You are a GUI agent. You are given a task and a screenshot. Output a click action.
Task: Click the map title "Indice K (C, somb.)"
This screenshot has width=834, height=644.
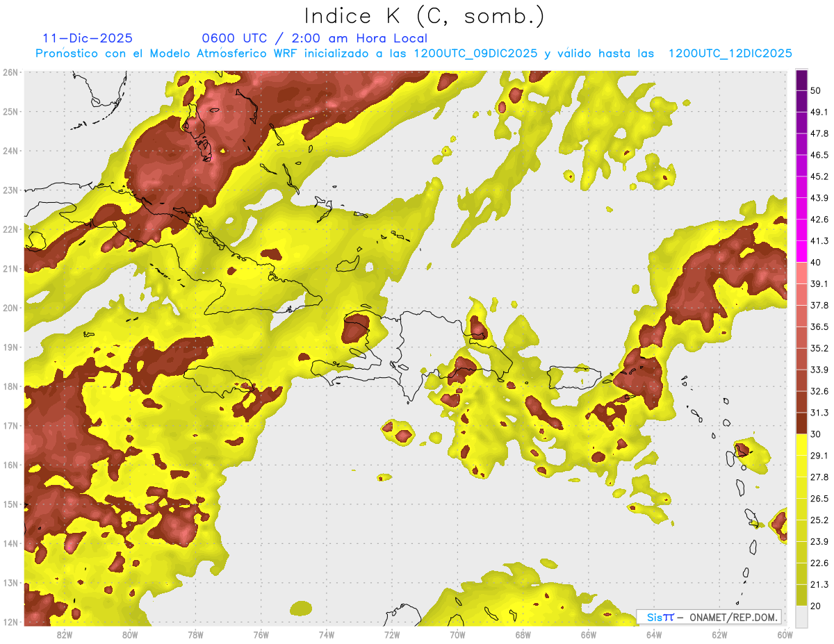pos(425,17)
